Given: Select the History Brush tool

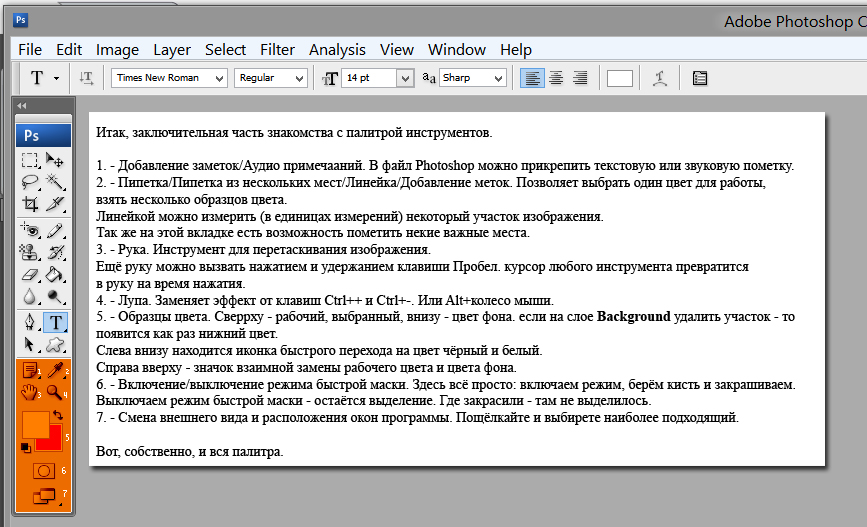Looking at the screenshot, I should pyautogui.click(x=55, y=252).
